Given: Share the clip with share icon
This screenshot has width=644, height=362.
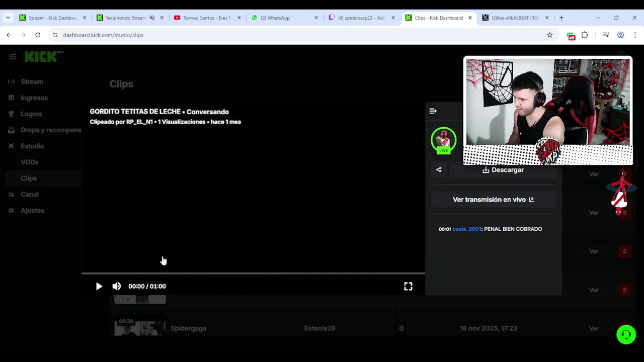Looking at the screenshot, I should [439, 170].
